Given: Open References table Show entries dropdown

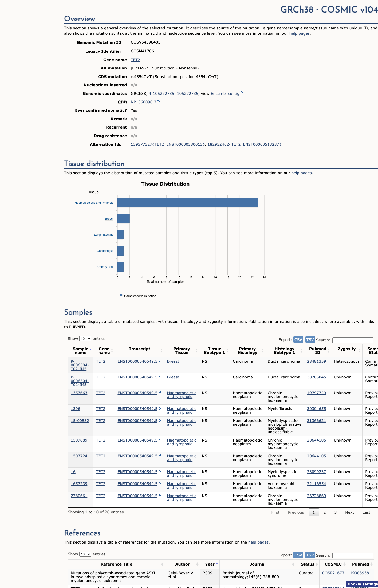Looking at the screenshot, I should coord(85,554).
